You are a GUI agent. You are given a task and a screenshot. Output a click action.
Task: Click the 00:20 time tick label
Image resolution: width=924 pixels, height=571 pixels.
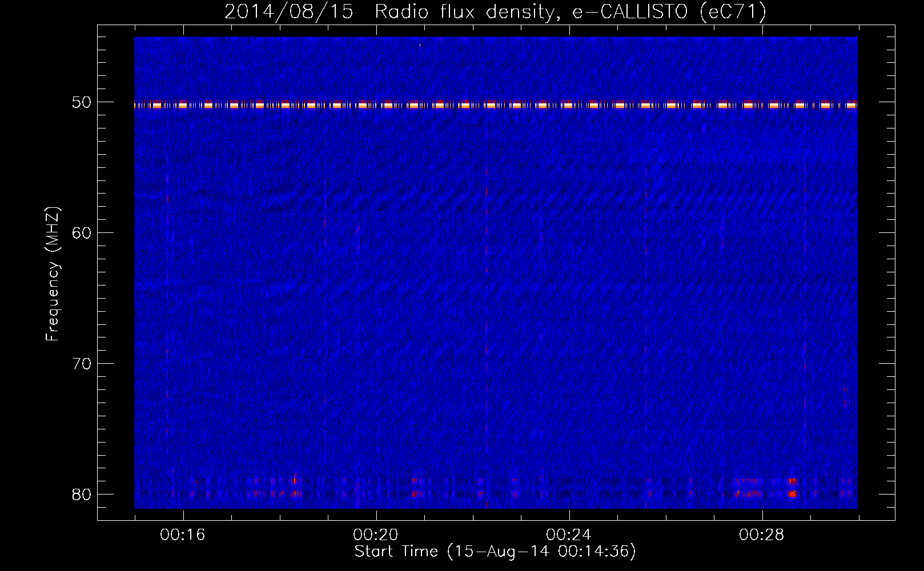[x=376, y=535]
